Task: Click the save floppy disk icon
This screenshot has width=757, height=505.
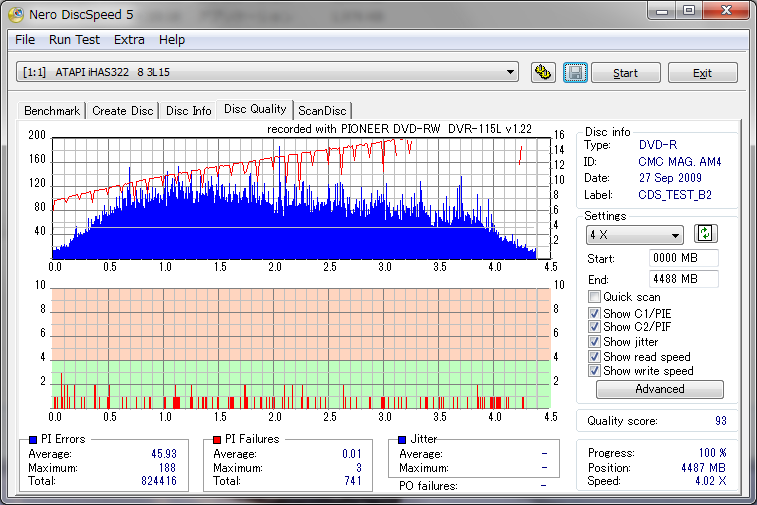Action: [x=574, y=73]
